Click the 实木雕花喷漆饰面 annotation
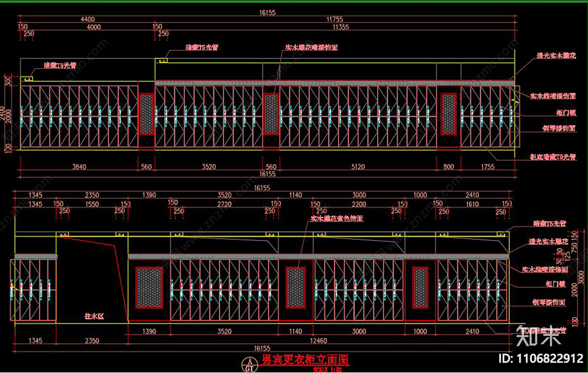588x373 pixels. tap(312, 47)
